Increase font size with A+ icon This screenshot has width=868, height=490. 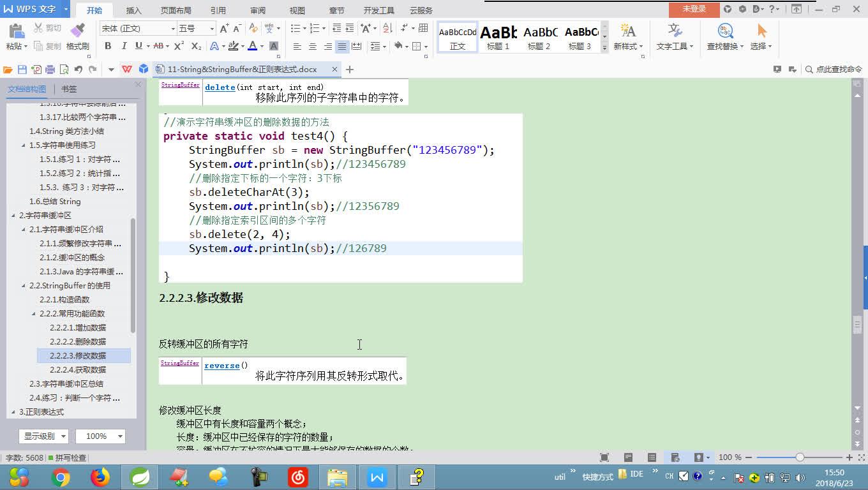[x=224, y=29]
